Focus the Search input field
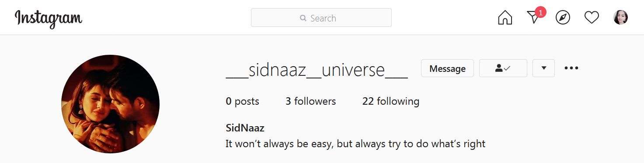 (x=321, y=18)
